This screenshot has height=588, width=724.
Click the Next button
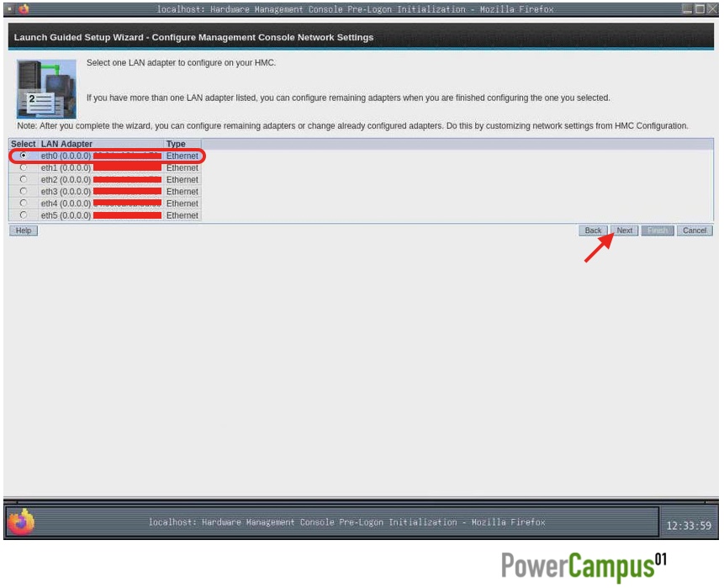624,230
